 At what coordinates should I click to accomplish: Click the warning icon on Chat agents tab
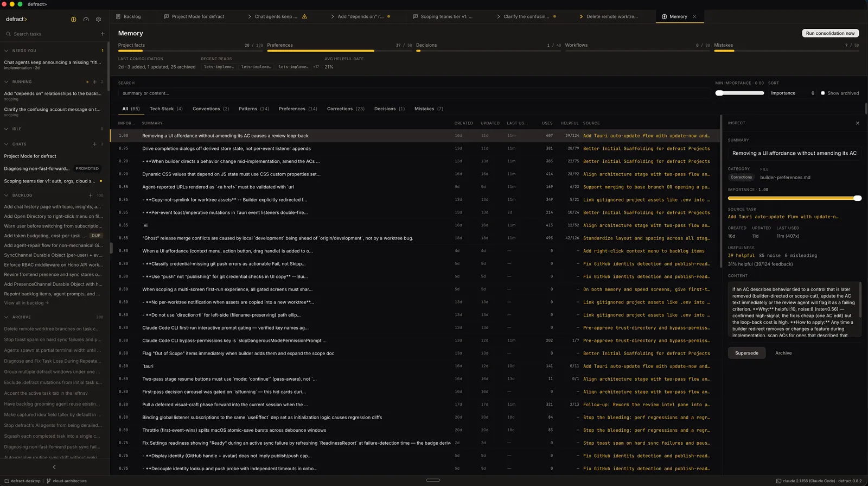point(304,16)
